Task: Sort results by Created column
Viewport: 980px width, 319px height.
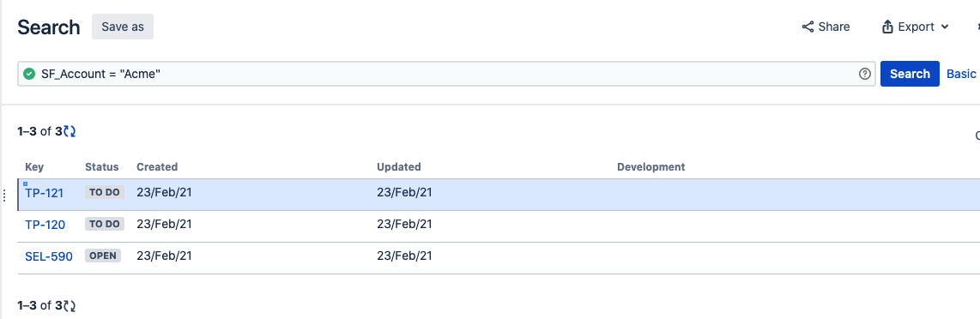Action: coord(157,166)
